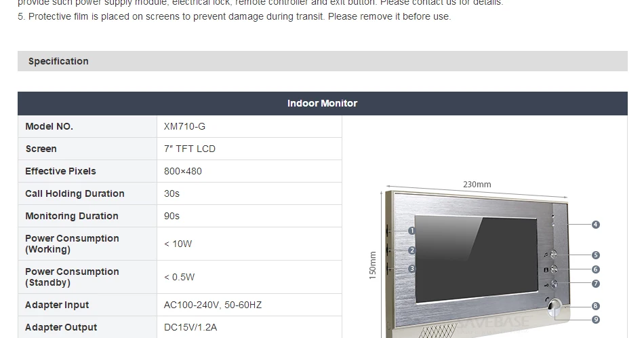Select the Indoor Monitor table header
Viewport: 644px width, 338px height.
[x=323, y=103]
